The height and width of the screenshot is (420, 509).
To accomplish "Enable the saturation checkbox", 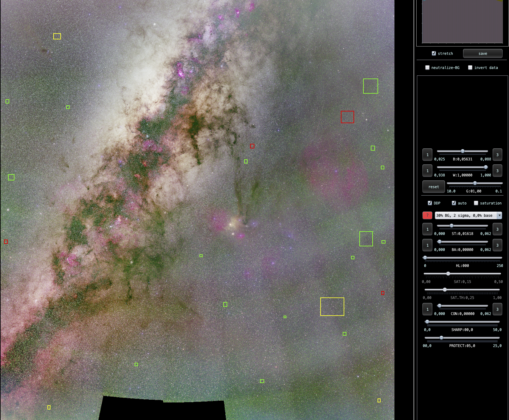I will click(x=476, y=203).
